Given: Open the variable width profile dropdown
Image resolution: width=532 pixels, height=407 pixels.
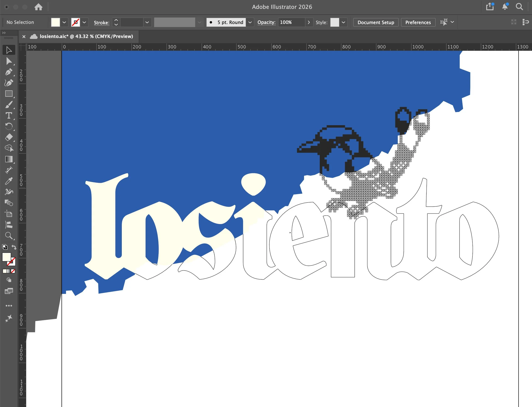Looking at the screenshot, I should click(199, 22).
